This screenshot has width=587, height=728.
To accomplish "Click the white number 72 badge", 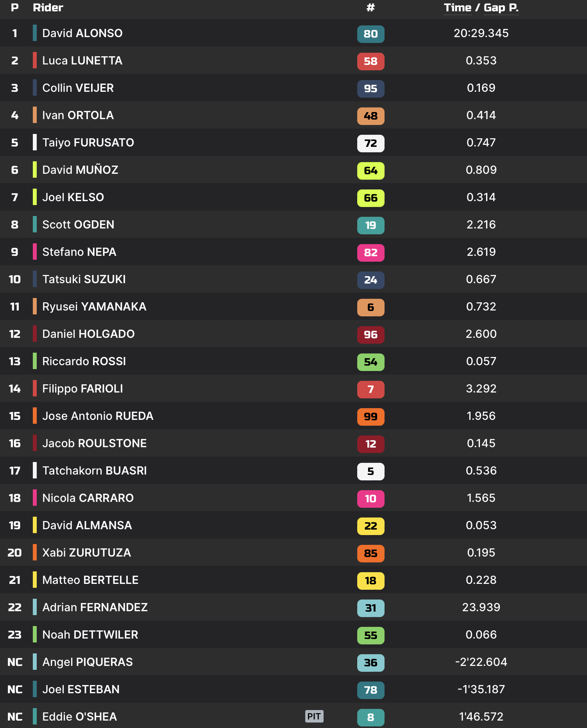I will (x=370, y=143).
